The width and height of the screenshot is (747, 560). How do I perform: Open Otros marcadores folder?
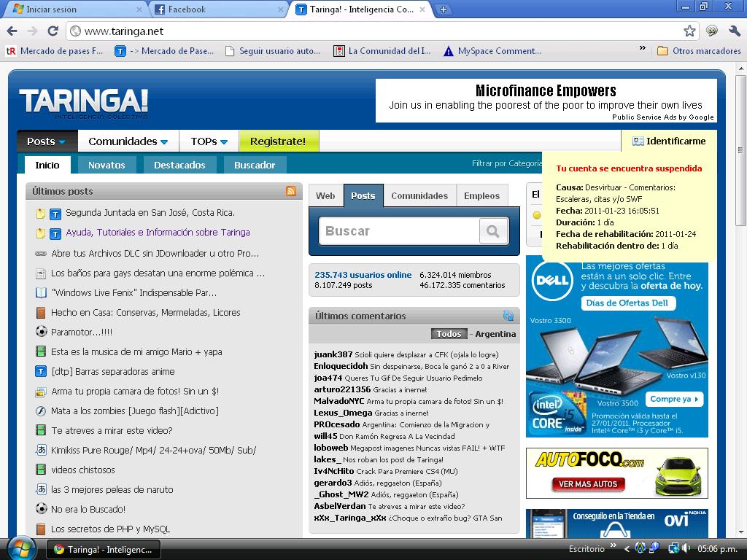point(699,51)
